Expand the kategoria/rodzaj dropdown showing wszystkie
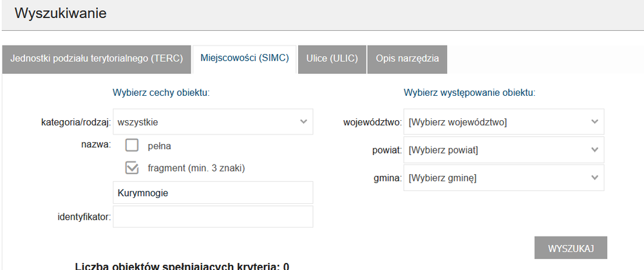Viewport: 644px width, 270px height. click(x=213, y=122)
